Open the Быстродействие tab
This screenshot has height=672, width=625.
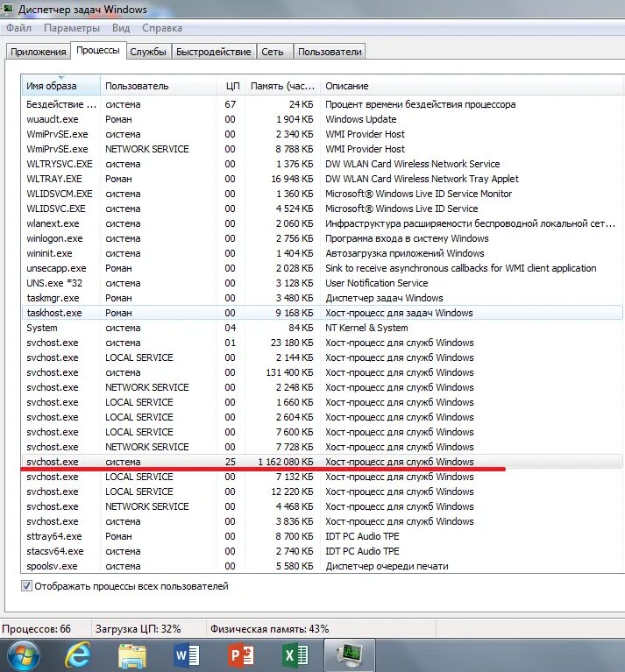214,52
